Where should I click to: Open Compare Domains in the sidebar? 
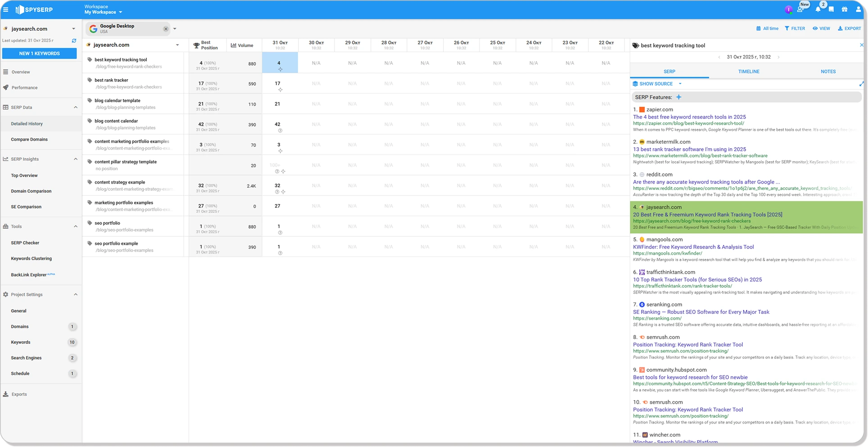tap(29, 140)
